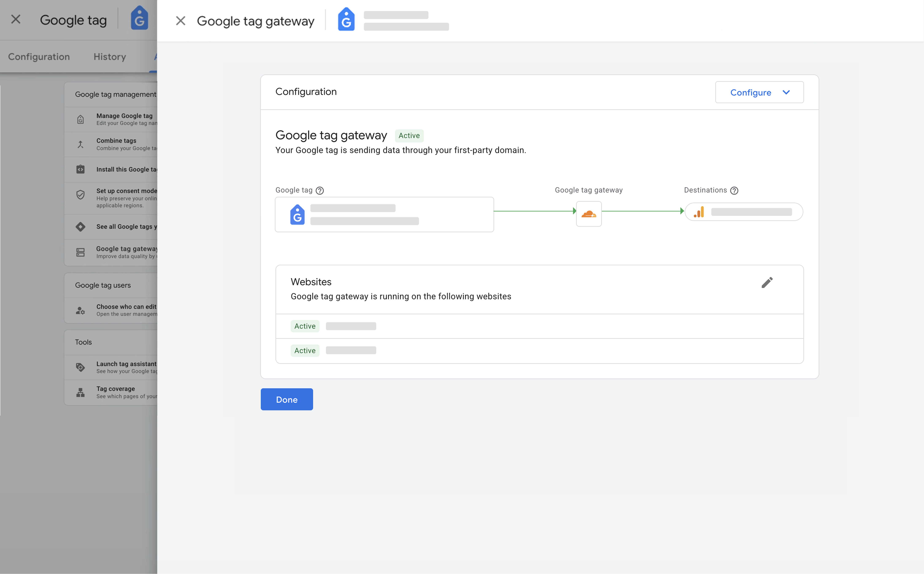Screen dimensions: 924x574
Task: Click the Google tag management section header
Action: (116, 95)
